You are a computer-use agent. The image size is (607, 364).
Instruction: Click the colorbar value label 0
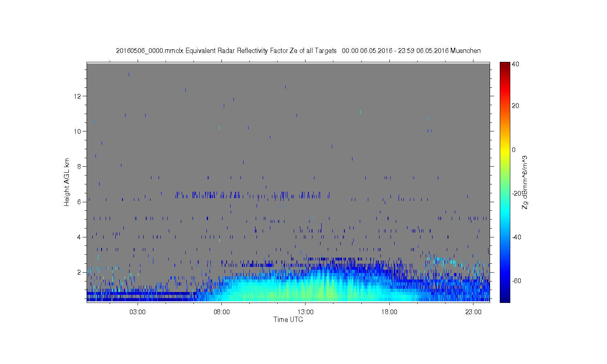pyautogui.click(x=514, y=150)
